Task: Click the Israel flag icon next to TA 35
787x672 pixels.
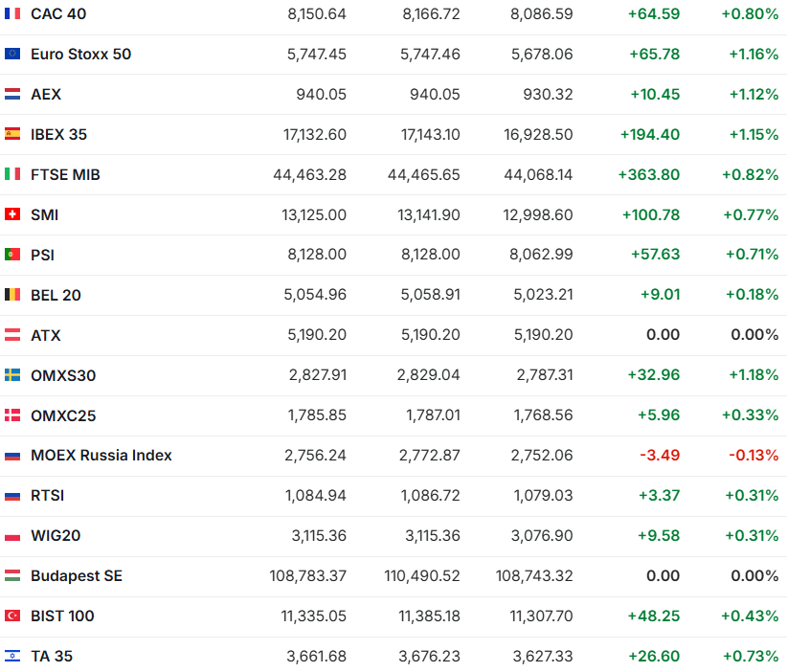Action: click(x=12, y=657)
